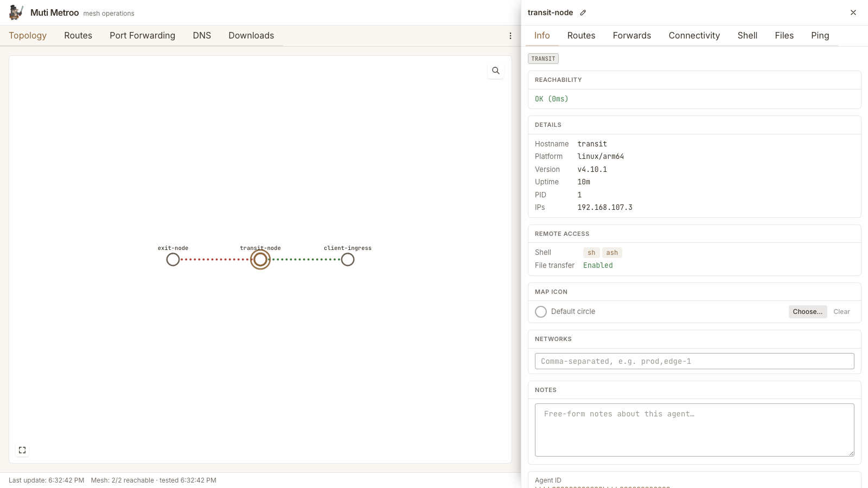Viewport: 868px width, 488px height.
Task: Click the pencil icon to rename transit-node
Action: pos(583,12)
